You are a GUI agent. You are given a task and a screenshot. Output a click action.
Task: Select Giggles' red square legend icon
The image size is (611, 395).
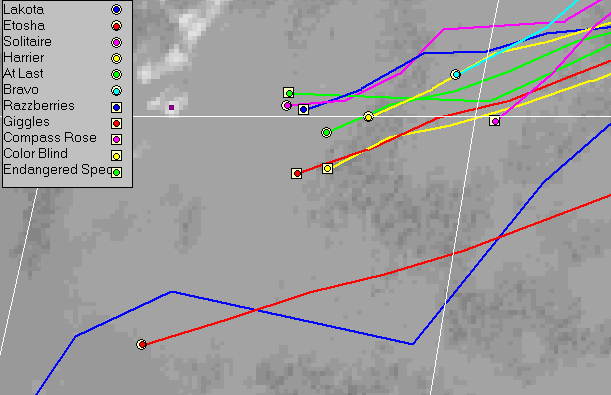tap(116, 123)
